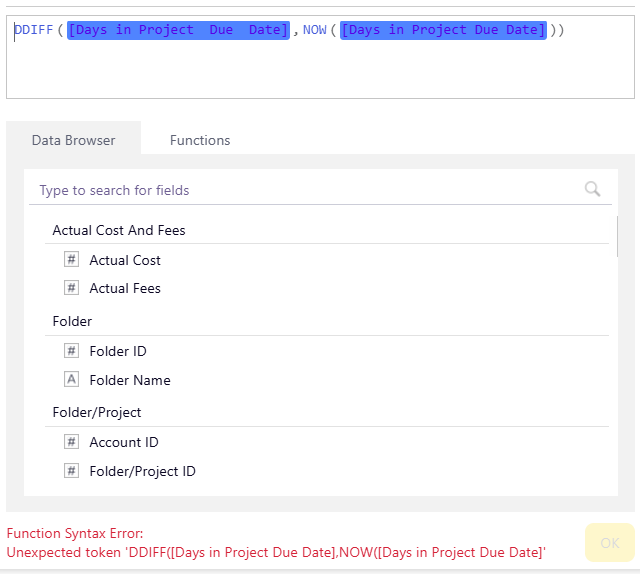Open the Functions tab
This screenshot has height=574, width=640.
pos(200,140)
